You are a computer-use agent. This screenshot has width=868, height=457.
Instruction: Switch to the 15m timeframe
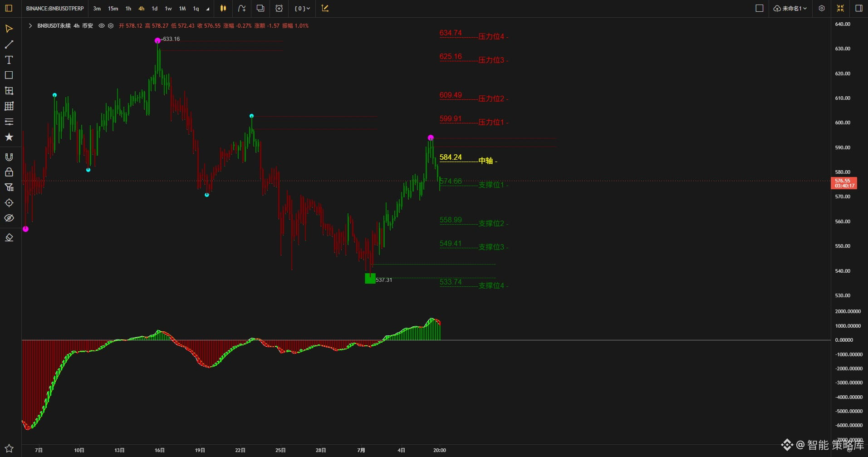coord(113,8)
